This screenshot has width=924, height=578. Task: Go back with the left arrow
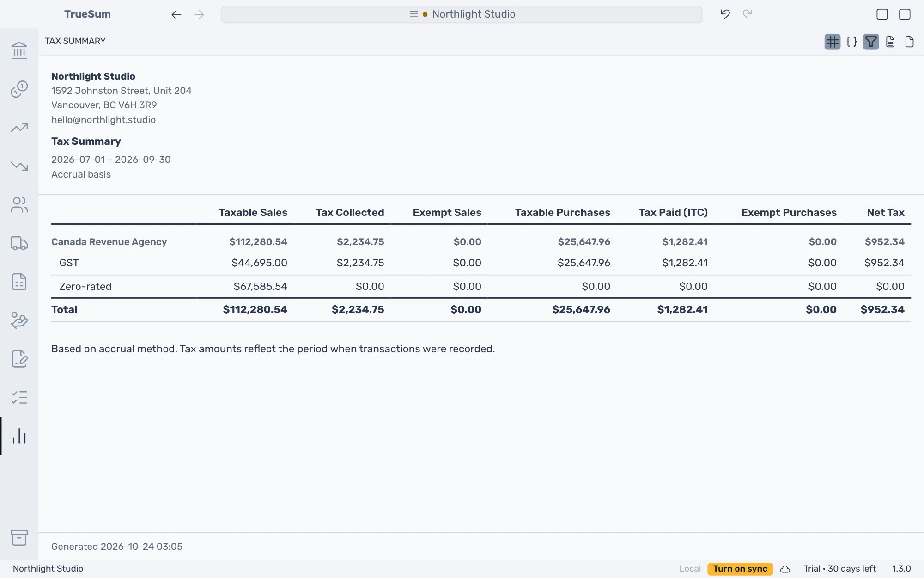(x=176, y=15)
